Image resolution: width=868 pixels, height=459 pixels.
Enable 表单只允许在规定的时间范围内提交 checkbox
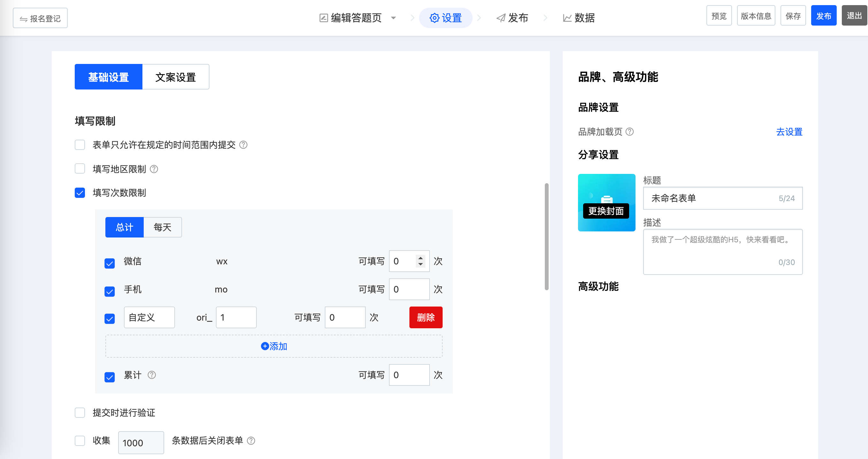(80, 145)
